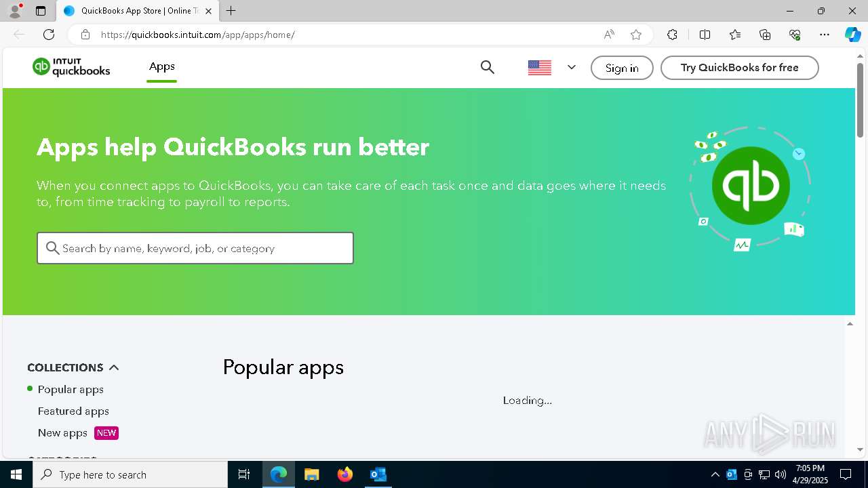Show hidden tray icons chevron
This screenshot has height=488, width=868.
coord(715,474)
